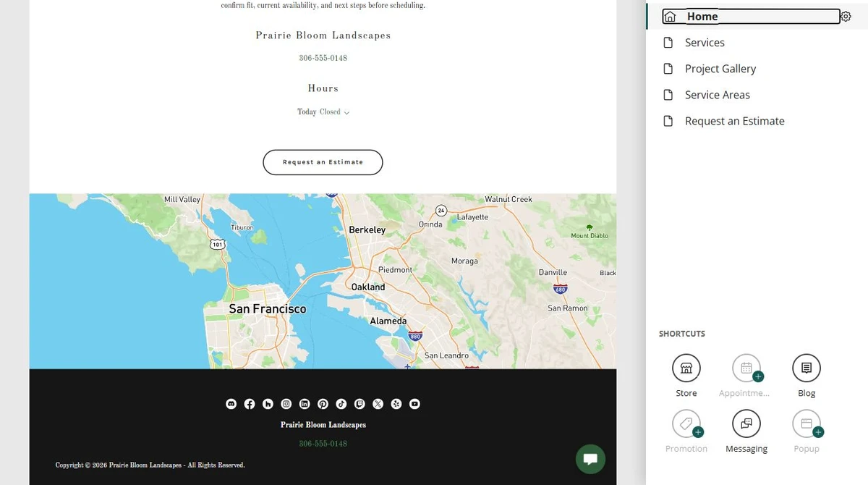Open the Houzz social icon in footer

pos(268,404)
